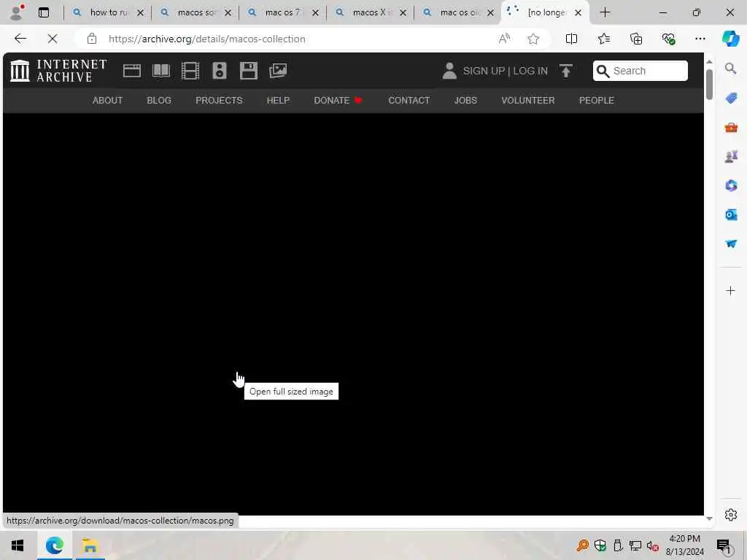Open the HELP menu item
The height and width of the screenshot is (560, 747).
coord(278,101)
